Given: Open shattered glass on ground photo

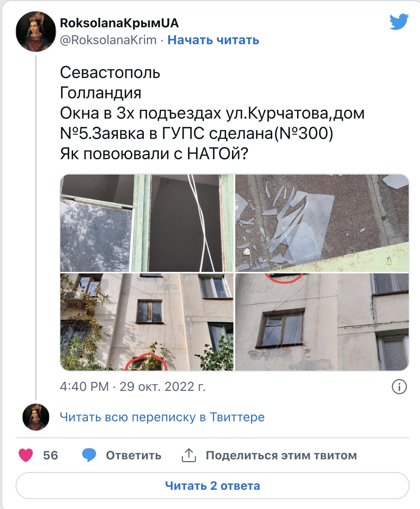Looking at the screenshot, I should click(322, 223).
